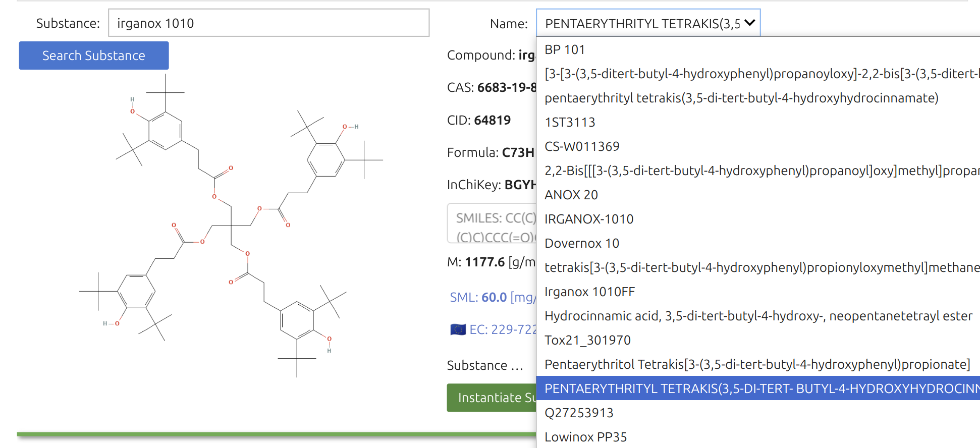Select 'Tox21_301970' name option

[x=758, y=340]
